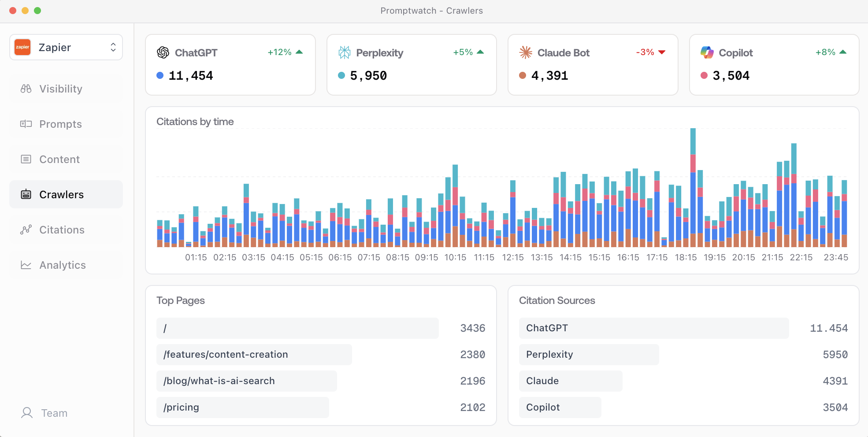Image resolution: width=868 pixels, height=437 pixels.
Task: Click the Claude Bot starburst icon
Action: [525, 53]
